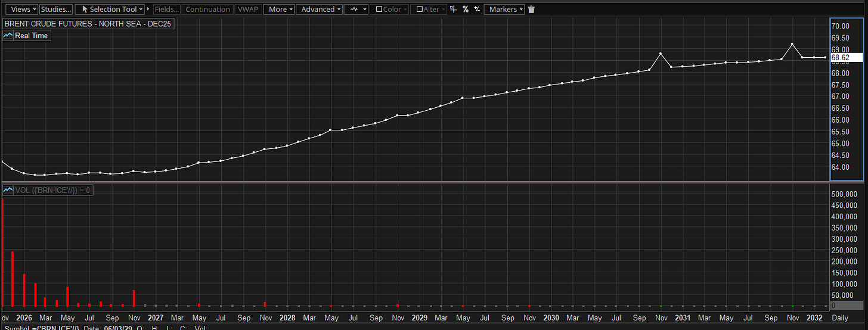Open the More dropdown menu
This screenshot has height=330, width=868.
(279, 10)
